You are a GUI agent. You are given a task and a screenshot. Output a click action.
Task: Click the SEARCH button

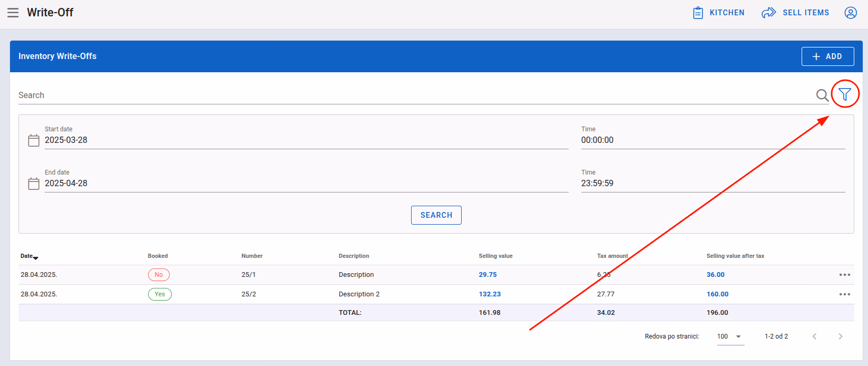pyautogui.click(x=436, y=215)
